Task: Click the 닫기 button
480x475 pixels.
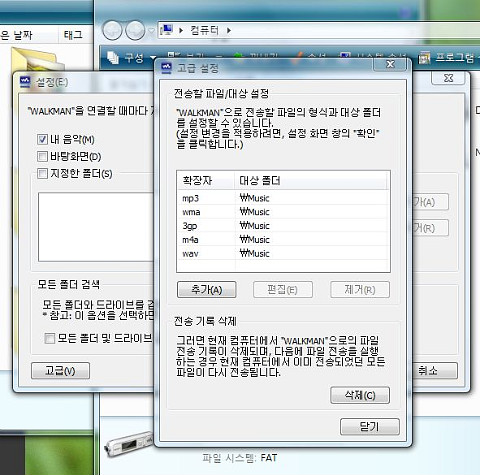Action: pyautogui.click(x=370, y=426)
